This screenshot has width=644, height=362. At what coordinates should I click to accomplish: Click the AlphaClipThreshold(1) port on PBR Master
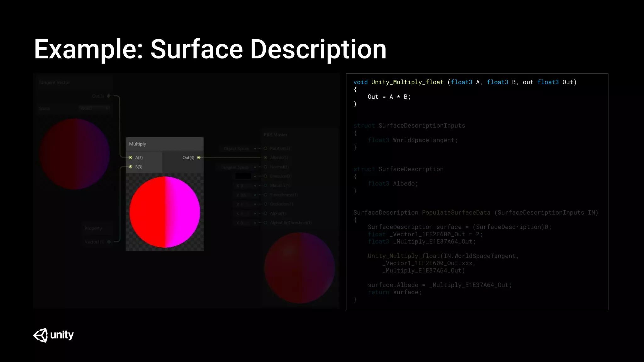click(265, 222)
